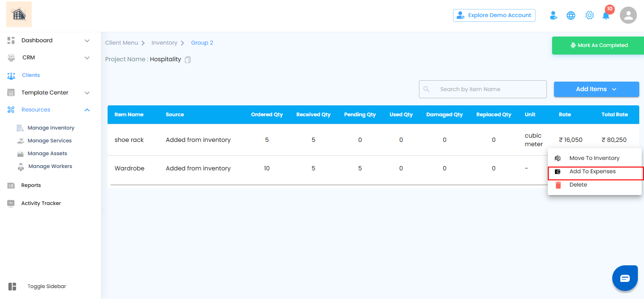This screenshot has width=644, height=299.
Task: Click the Manage Inventory icon
Action: click(x=20, y=128)
